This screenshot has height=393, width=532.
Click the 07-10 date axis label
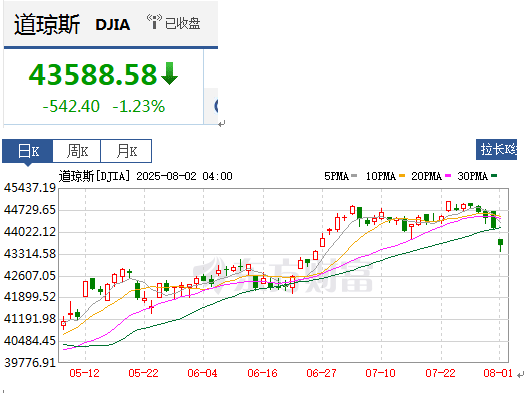[381, 373]
